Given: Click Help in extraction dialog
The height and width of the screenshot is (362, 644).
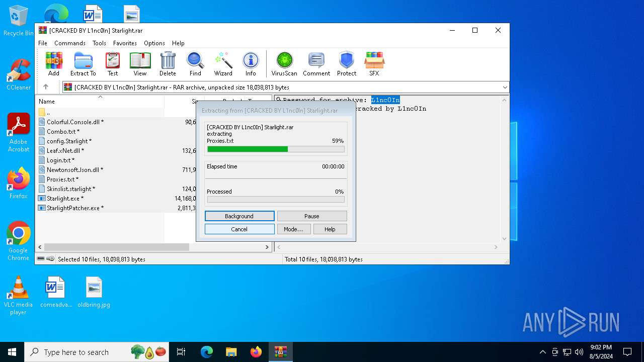Looking at the screenshot, I should click(330, 229).
